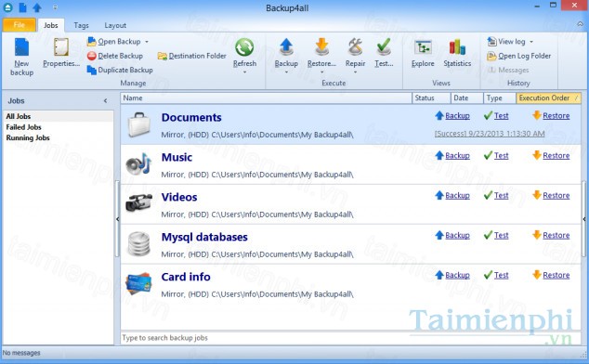Viewport: 589px width, 364px height.
Task: Click Test link for Music job
Action: point(501,155)
